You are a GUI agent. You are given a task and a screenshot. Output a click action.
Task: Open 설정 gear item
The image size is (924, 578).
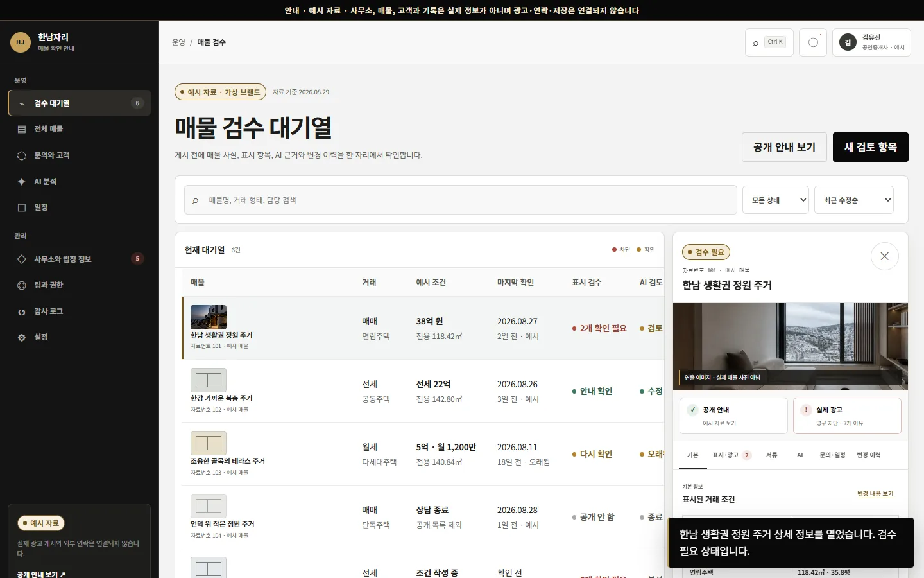(80, 337)
